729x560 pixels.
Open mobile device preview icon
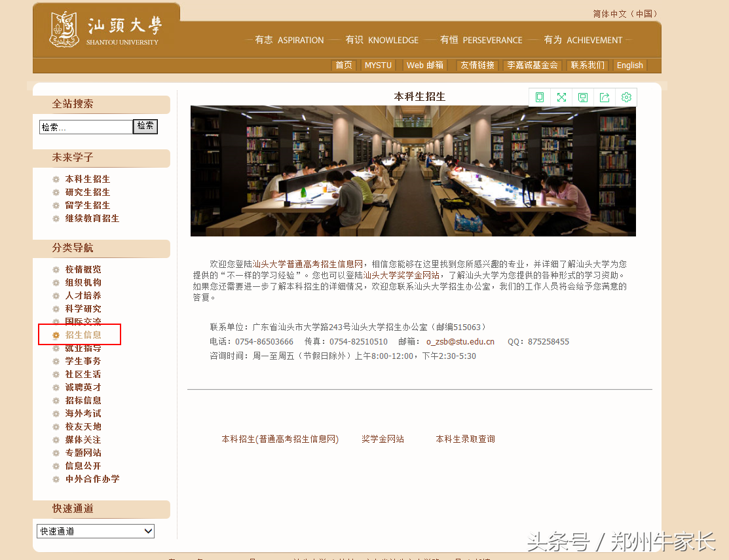point(540,97)
